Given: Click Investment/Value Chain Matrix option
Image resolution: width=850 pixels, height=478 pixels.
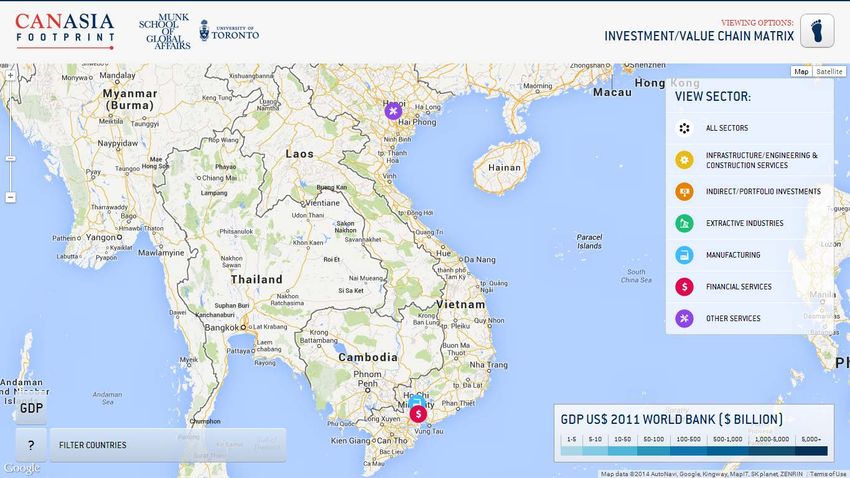Looking at the screenshot, I should tap(699, 36).
